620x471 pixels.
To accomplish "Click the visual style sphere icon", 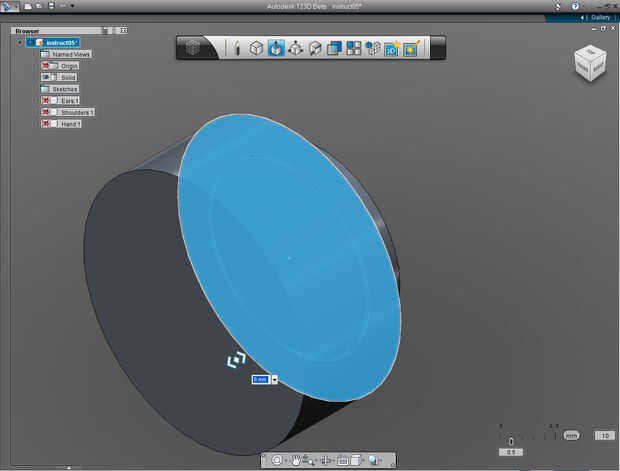I will tap(372, 460).
